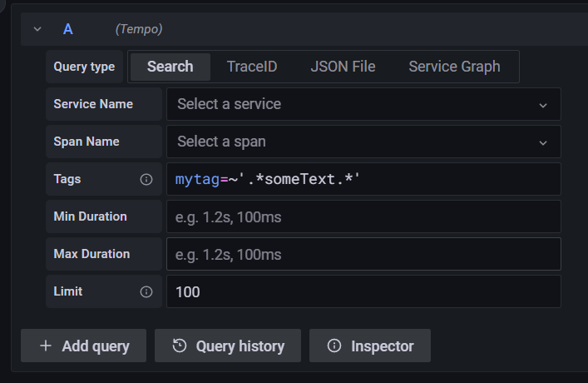The width and height of the screenshot is (588, 383).
Task: Select the Service Graph query type
Action: 454,67
